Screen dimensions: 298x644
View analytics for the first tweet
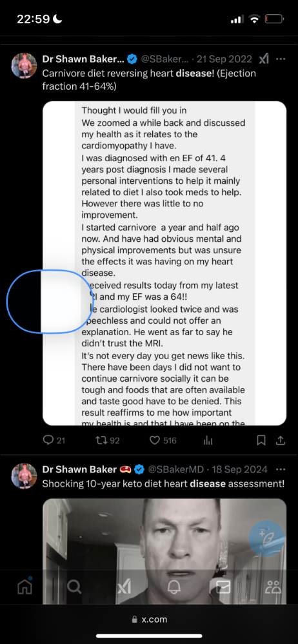(208, 441)
